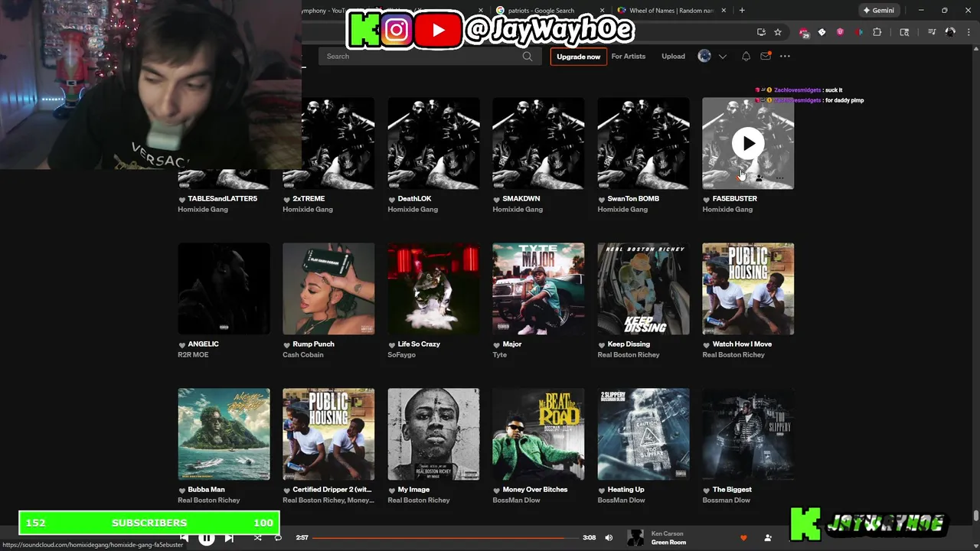The image size is (980, 551).
Task: Click the Rump Punch cover art
Action: (328, 289)
